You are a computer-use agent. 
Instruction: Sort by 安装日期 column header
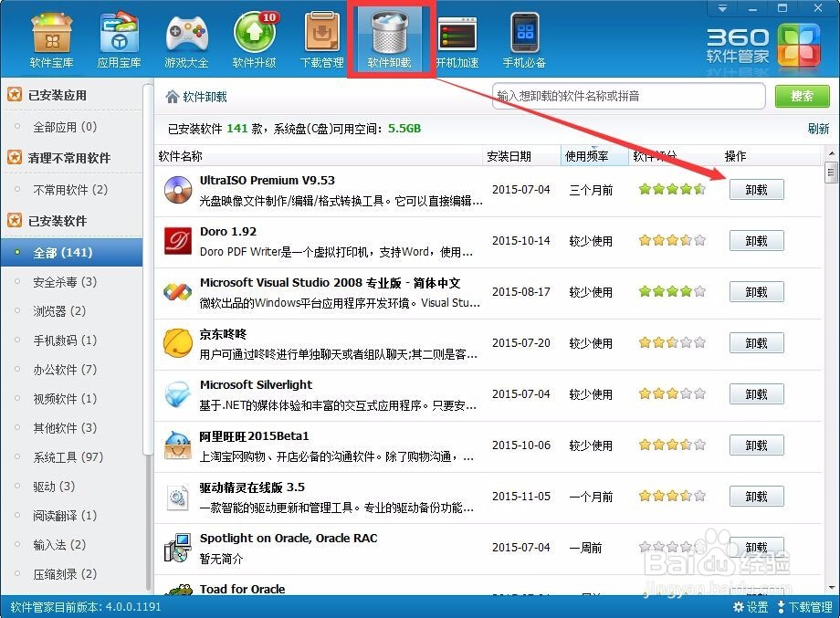521,156
